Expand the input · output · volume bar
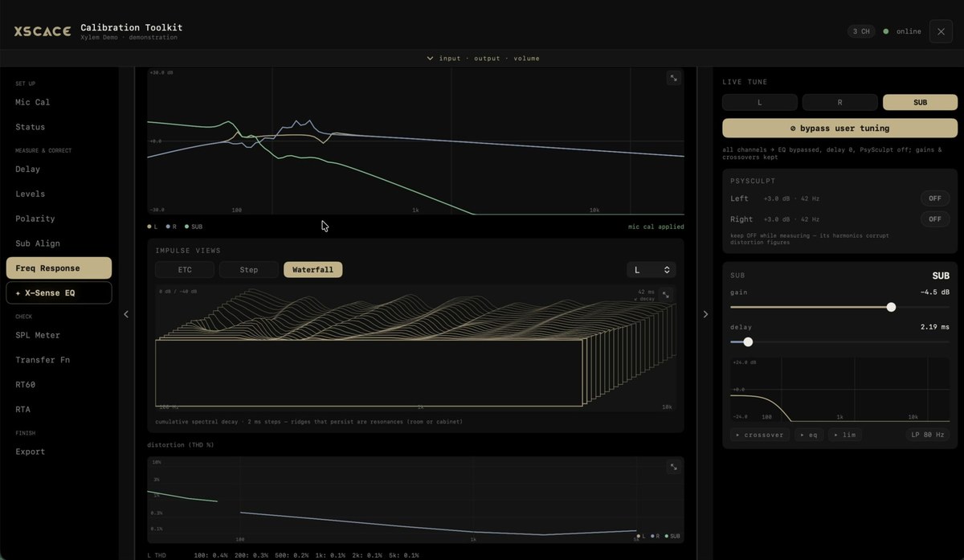The image size is (964, 560). coord(482,58)
